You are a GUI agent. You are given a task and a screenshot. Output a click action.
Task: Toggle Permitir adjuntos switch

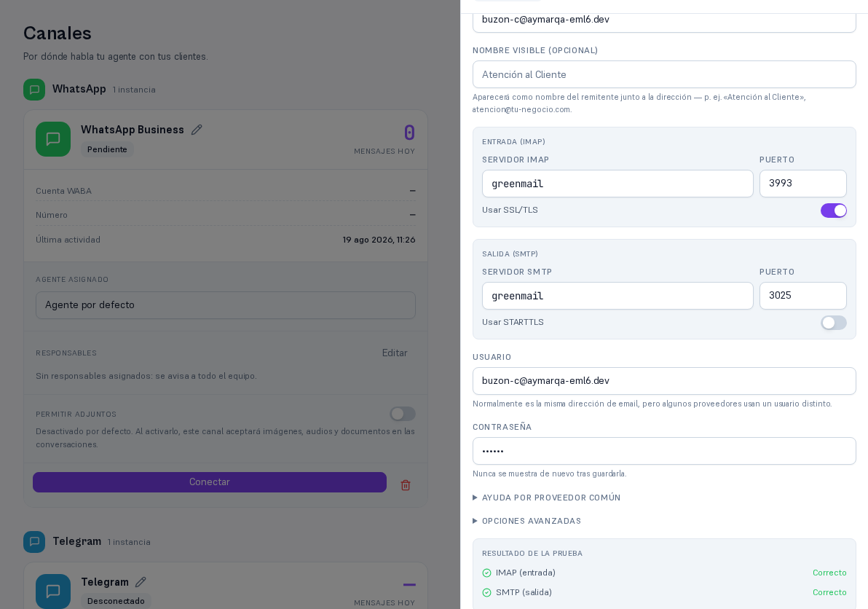[403, 414]
